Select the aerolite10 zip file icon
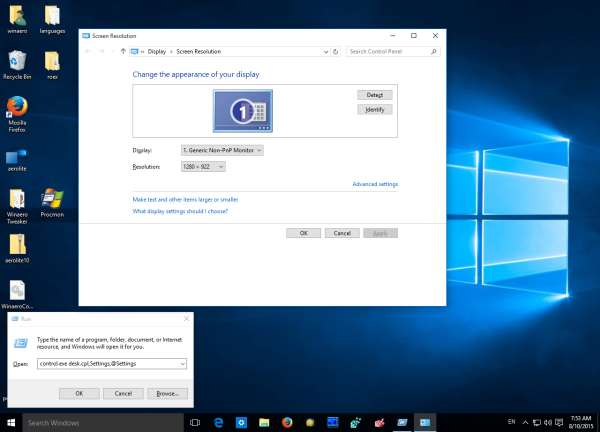This screenshot has width=600, height=432. click(17, 249)
